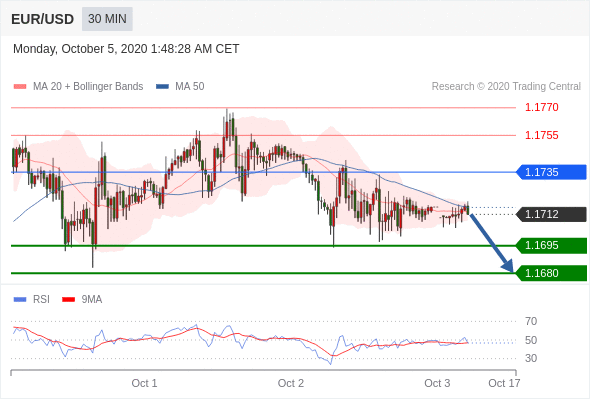
Task: Click the MA 20 + Bollinger Bands label
Action: 88,87
